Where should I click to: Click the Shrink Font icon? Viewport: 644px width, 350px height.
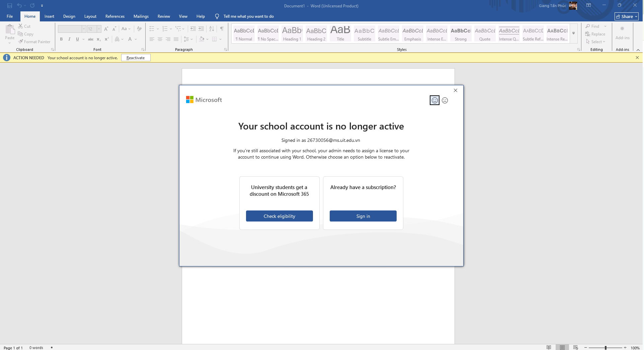tap(114, 29)
